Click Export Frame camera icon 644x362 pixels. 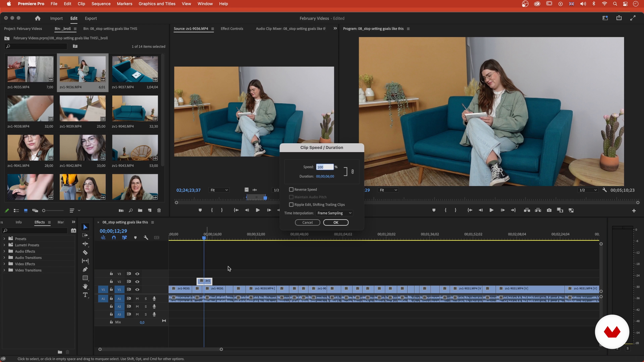[549, 210]
